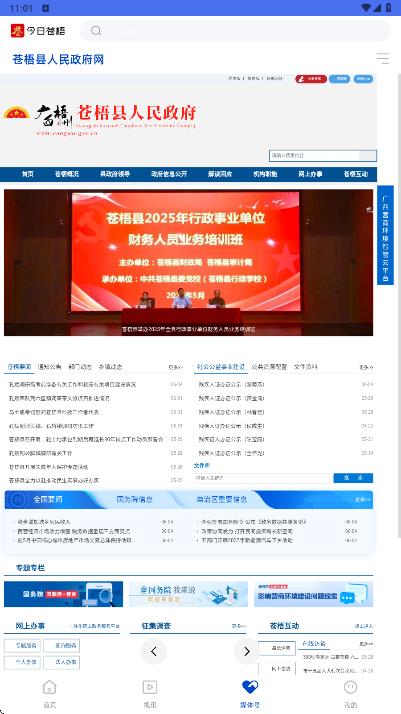Screen dimensions: 401x714
Task: Focus the 文件库 keyword input field
Action: pyautogui.click(x=262, y=478)
